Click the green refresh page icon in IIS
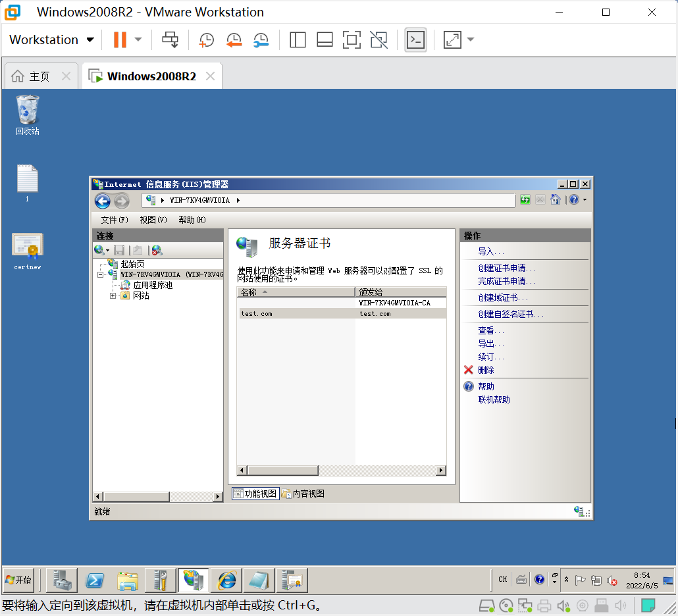 (525, 199)
